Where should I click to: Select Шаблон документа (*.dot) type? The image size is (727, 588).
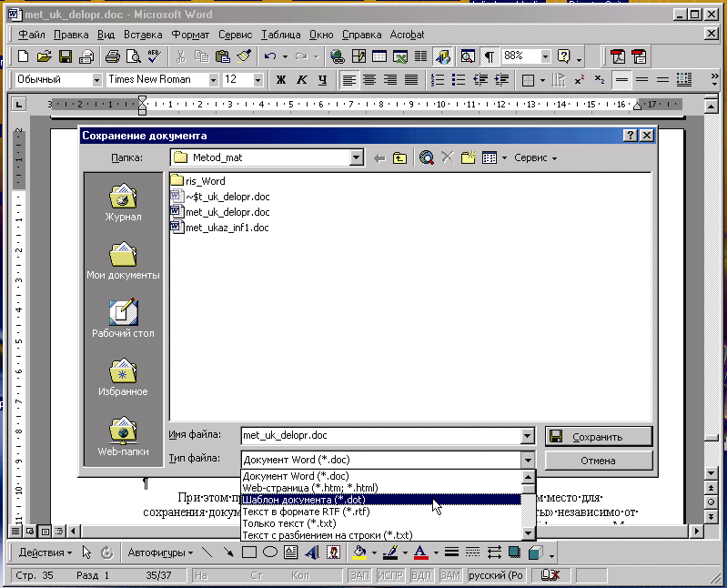[x=381, y=500]
